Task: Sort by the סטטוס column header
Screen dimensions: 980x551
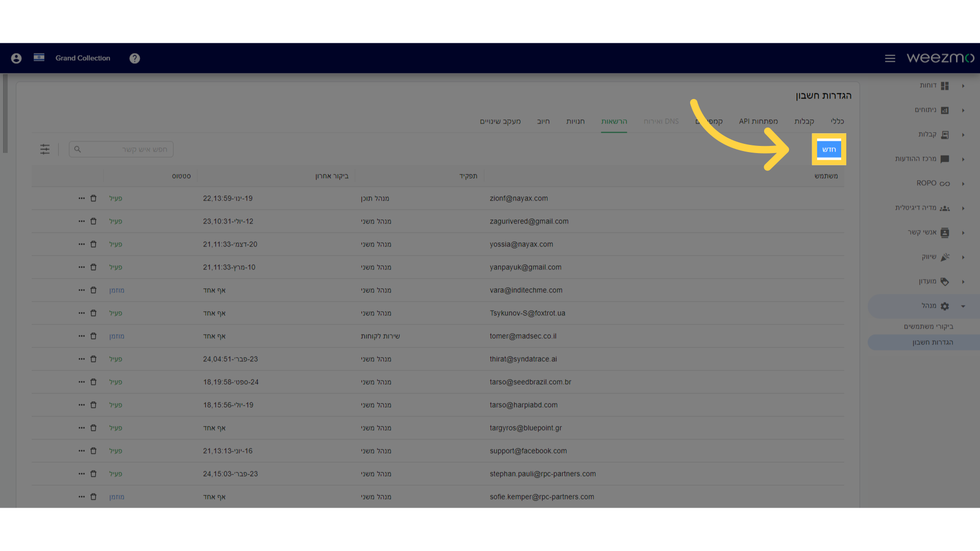Action: tap(181, 176)
